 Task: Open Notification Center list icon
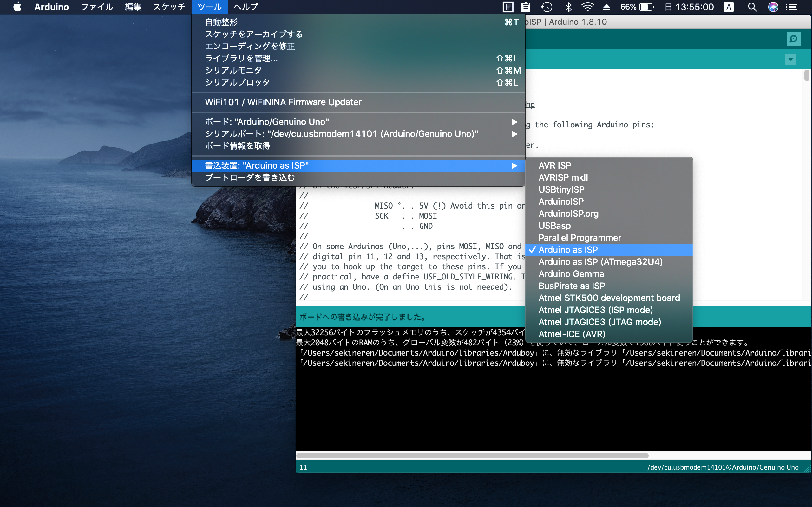click(x=792, y=7)
